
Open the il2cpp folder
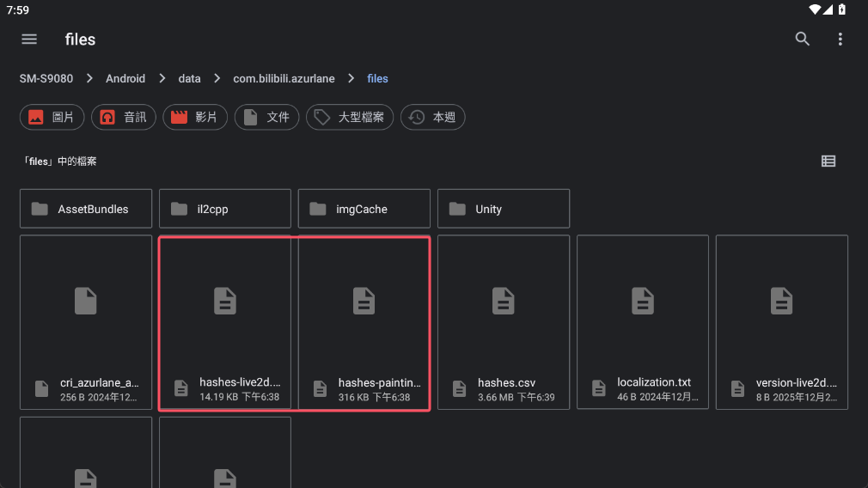tap(225, 209)
